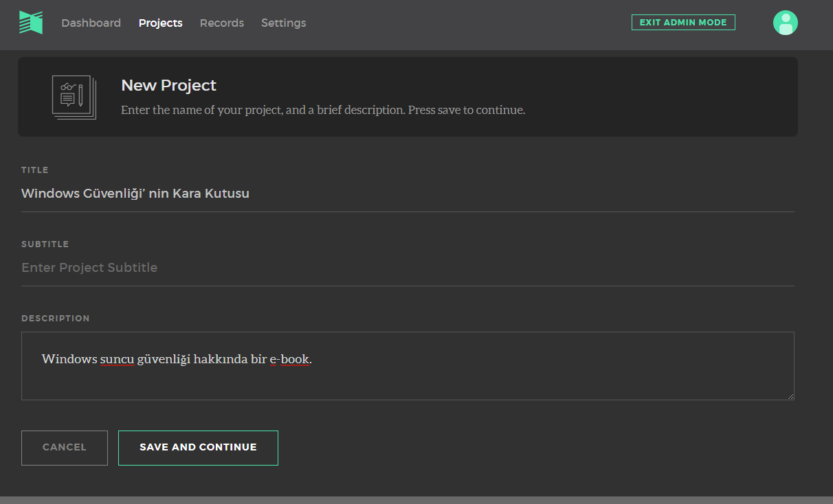The width and height of the screenshot is (833, 504).
Task: Go to the Dashboard page
Action: pos(91,23)
